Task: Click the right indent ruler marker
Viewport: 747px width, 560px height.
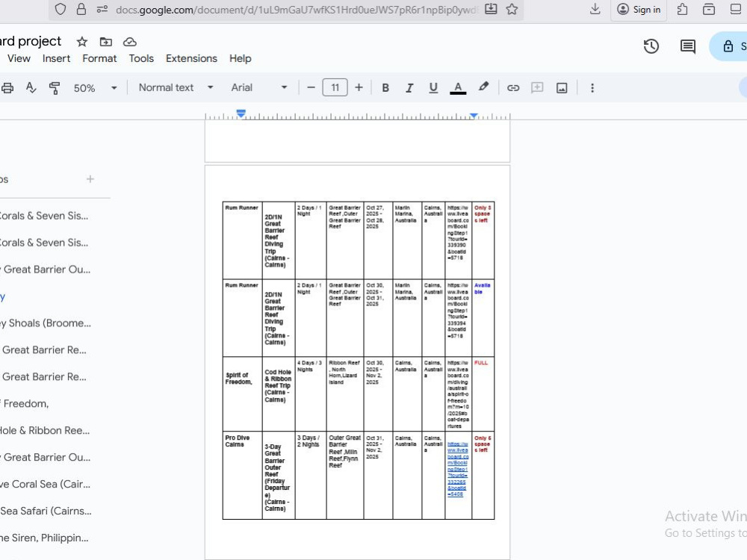Action: [x=474, y=115]
